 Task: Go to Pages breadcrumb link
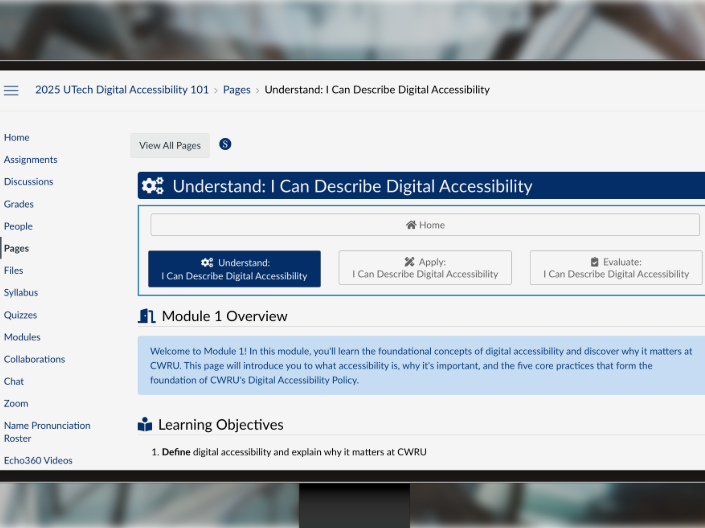pyautogui.click(x=236, y=89)
